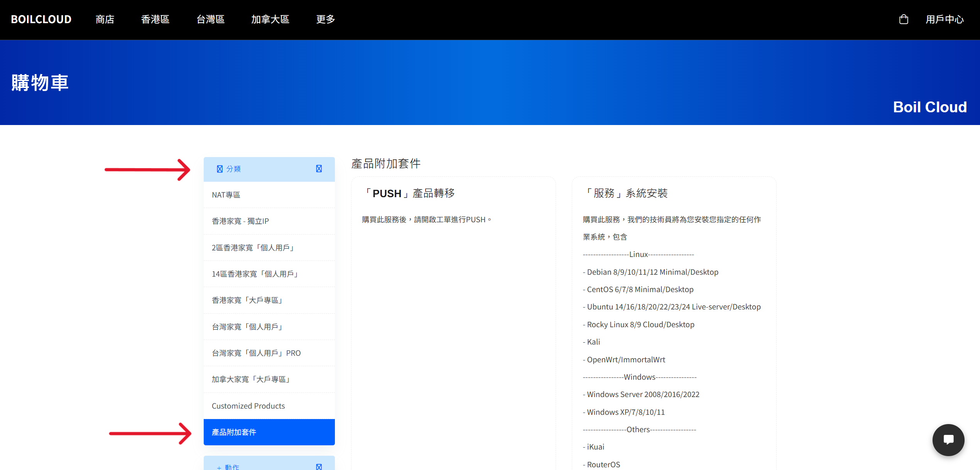
Task: Open the shopping bag cart icon
Action: (904, 19)
